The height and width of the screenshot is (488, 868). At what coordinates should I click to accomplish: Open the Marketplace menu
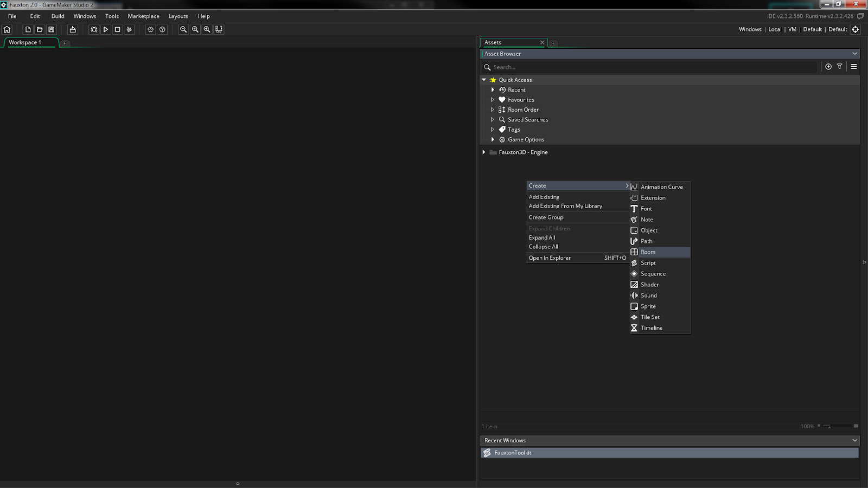(144, 16)
